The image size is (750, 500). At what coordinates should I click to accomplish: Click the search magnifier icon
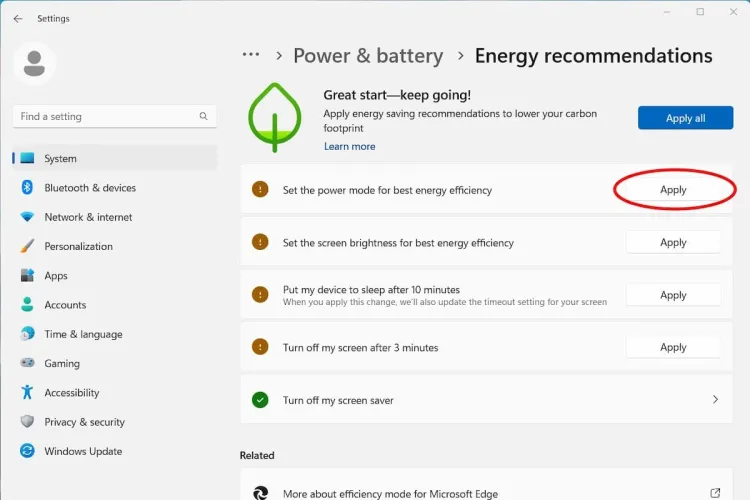204,117
